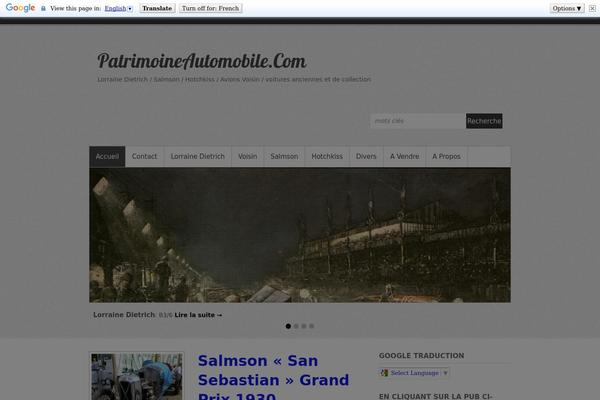The width and height of the screenshot is (600, 400).
Task: Click the Recherche search button
Action: point(484,121)
